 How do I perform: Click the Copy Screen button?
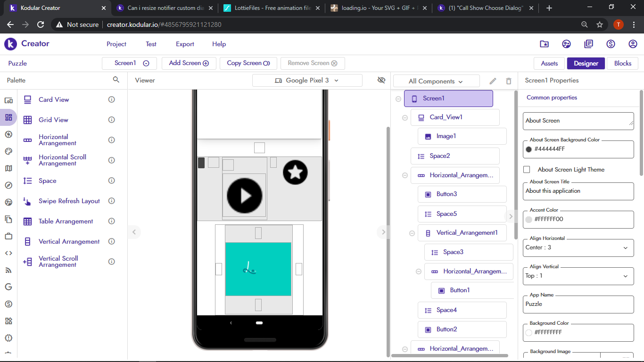pyautogui.click(x=248, y=63)
